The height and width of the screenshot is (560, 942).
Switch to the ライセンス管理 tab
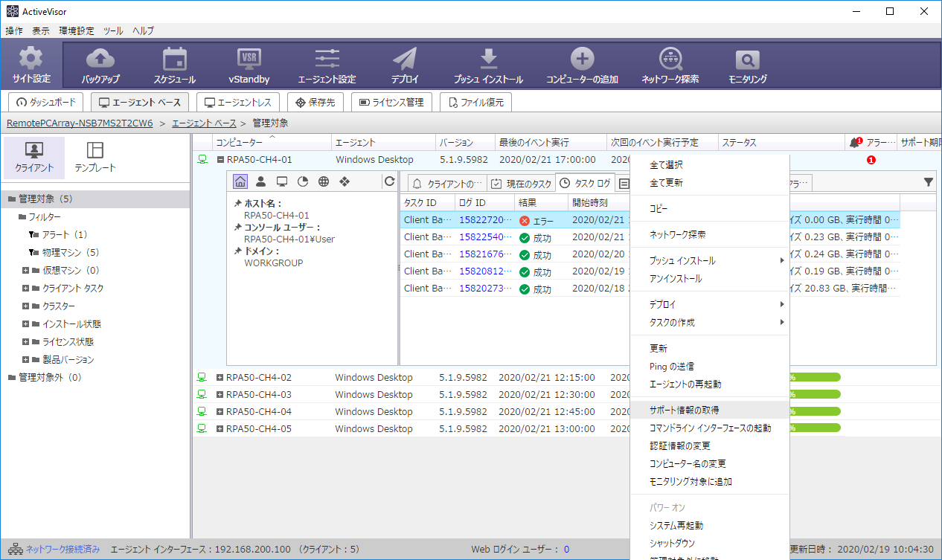[391, 103]
